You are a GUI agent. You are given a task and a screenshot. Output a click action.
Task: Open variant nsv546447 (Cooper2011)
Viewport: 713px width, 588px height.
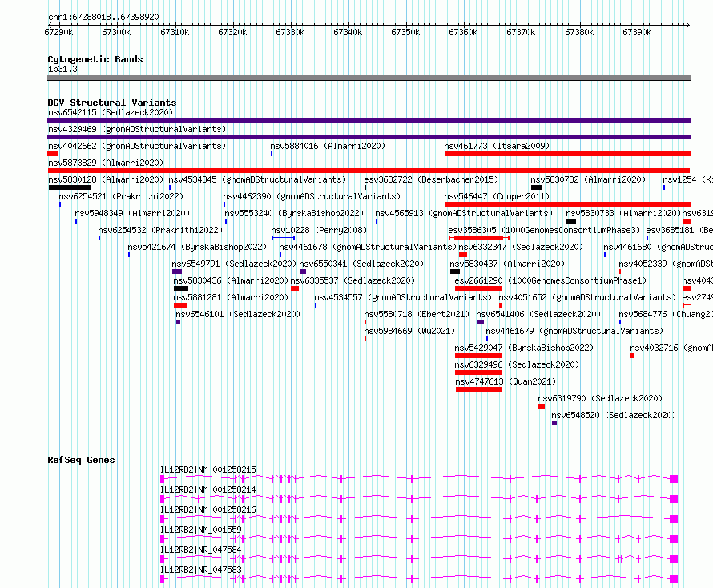497,196
